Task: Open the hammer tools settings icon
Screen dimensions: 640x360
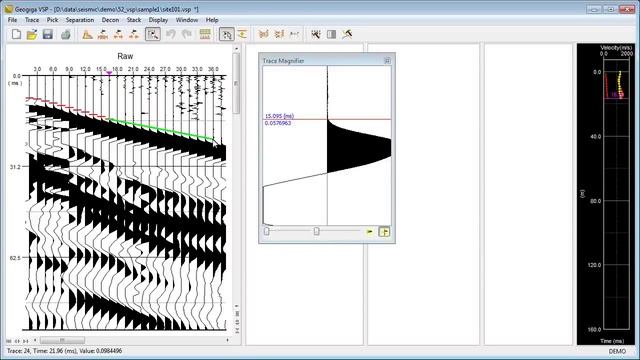Action: [347, 34]
